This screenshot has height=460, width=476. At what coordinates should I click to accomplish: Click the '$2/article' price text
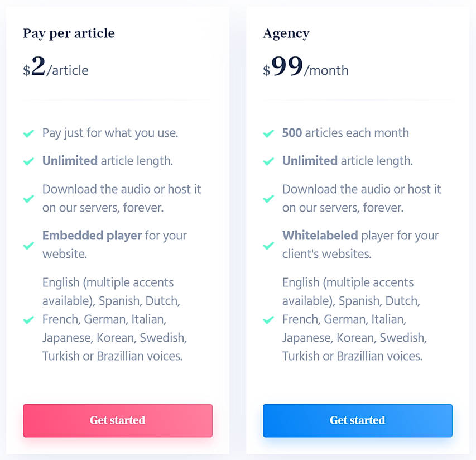point(55,68)
